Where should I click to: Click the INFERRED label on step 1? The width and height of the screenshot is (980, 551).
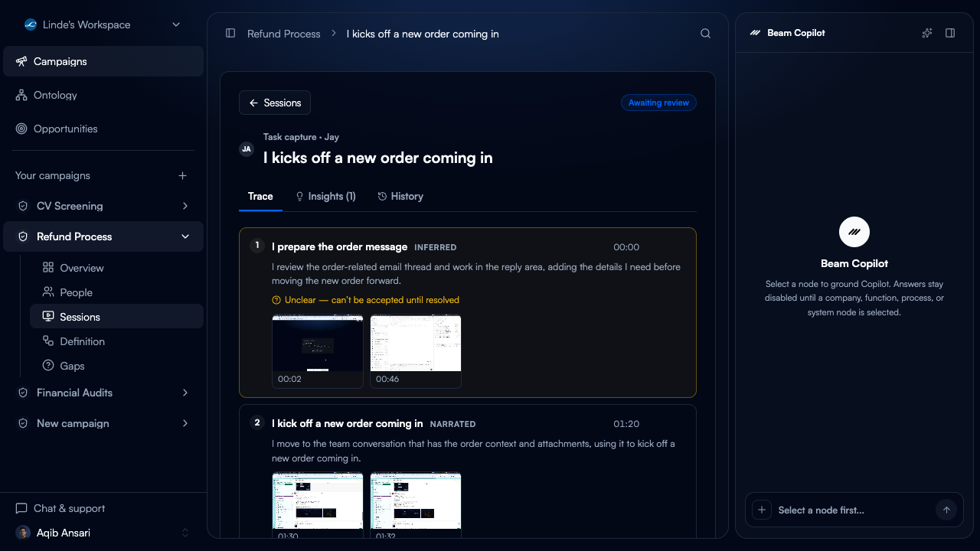click(x=436, y=247)
